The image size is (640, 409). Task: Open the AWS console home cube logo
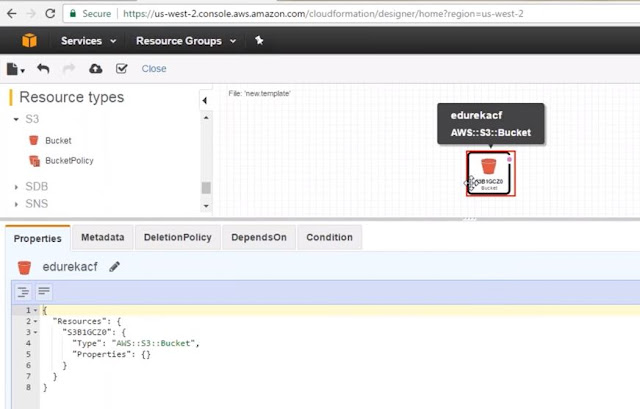[x=29, y=40]
